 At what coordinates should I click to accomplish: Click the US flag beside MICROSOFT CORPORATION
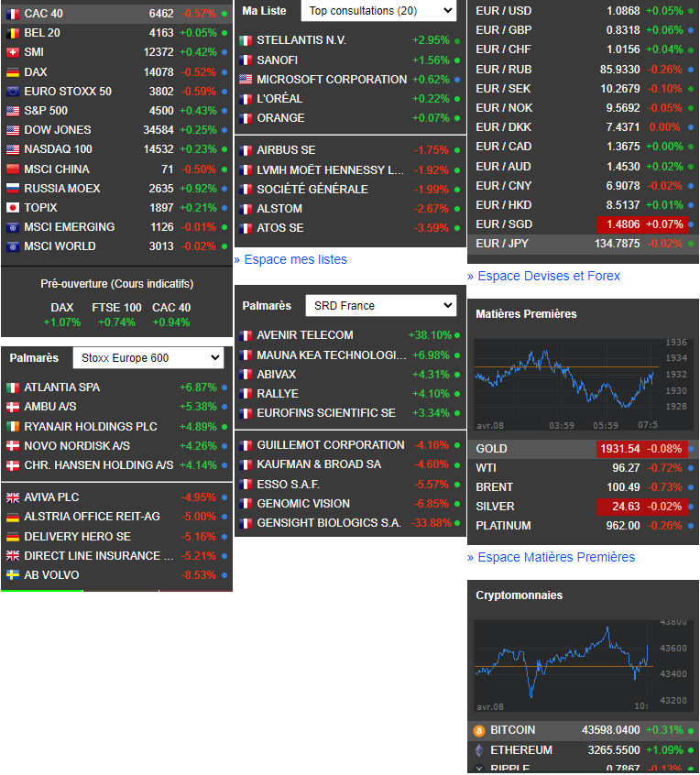246,79
